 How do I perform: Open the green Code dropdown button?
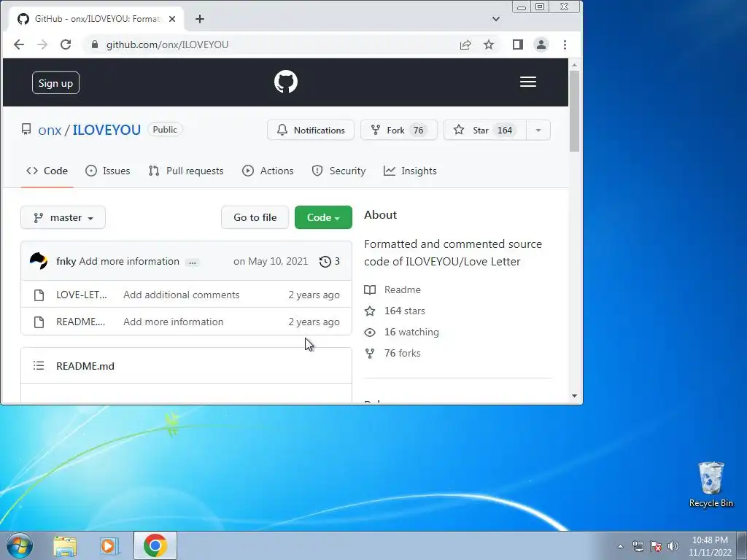coord(323,217)
